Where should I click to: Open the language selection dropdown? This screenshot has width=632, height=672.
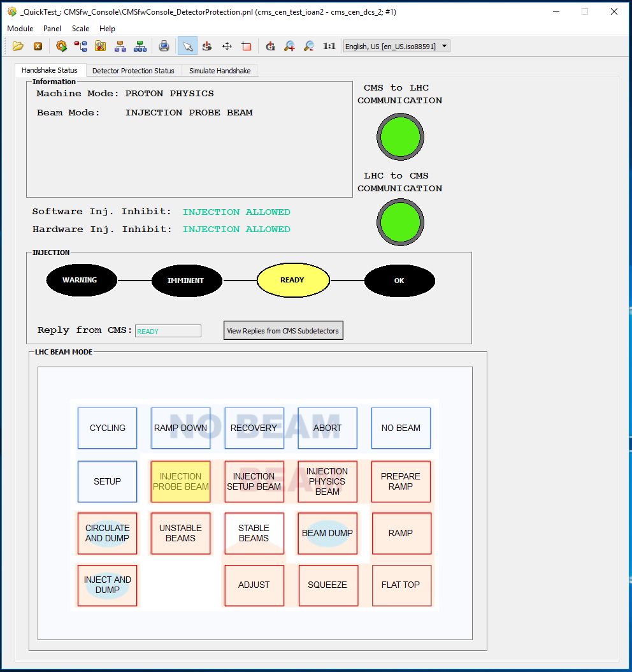396,46
